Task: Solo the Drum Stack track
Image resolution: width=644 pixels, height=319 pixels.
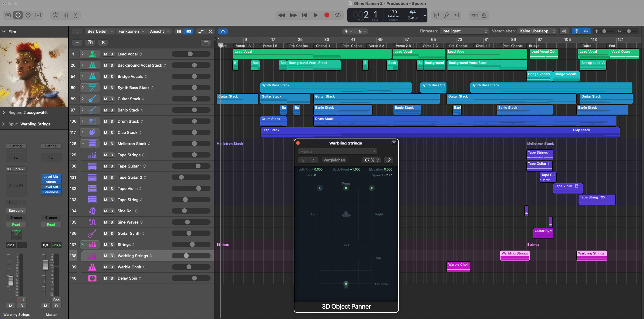Action: (112, 121)
